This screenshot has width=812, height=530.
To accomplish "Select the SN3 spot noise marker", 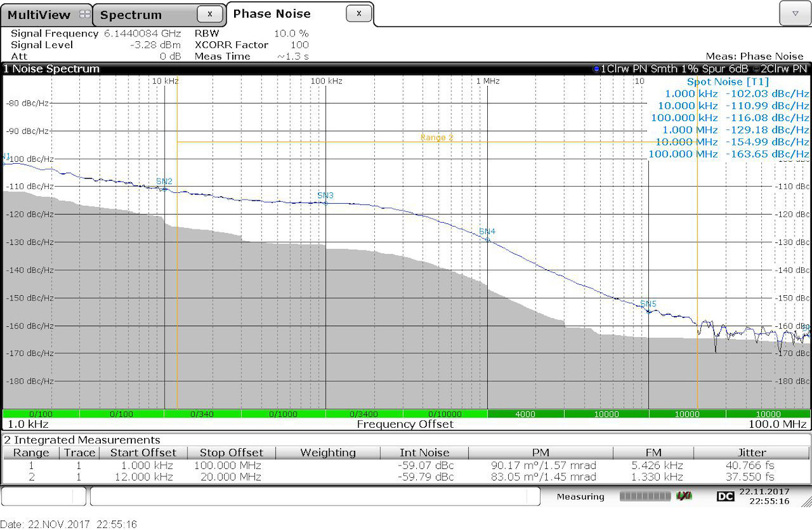I will click(325, 196).
